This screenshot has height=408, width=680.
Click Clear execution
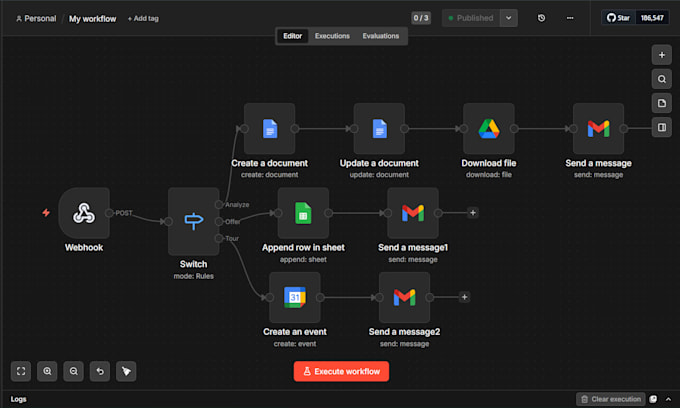coord(611,399)
